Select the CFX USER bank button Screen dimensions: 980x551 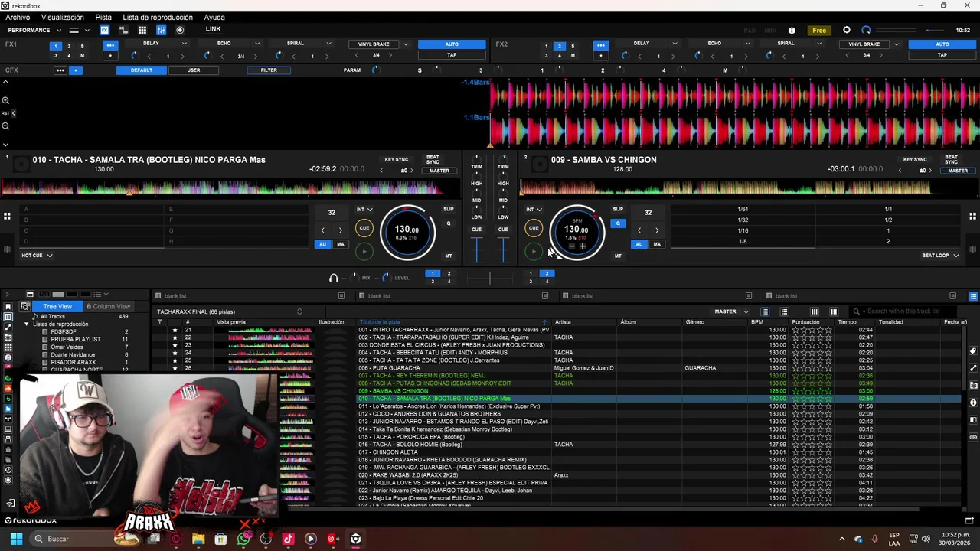194,70
